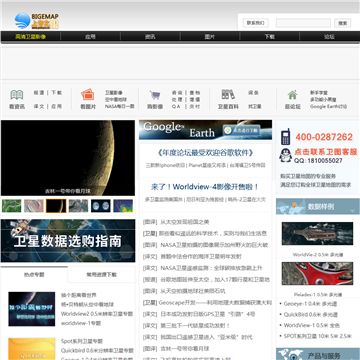Image resolution: width=360 pixels, height=360 pixels.
Task: Switch to the 热点专题 tab
Action: [x=34, y=275]
